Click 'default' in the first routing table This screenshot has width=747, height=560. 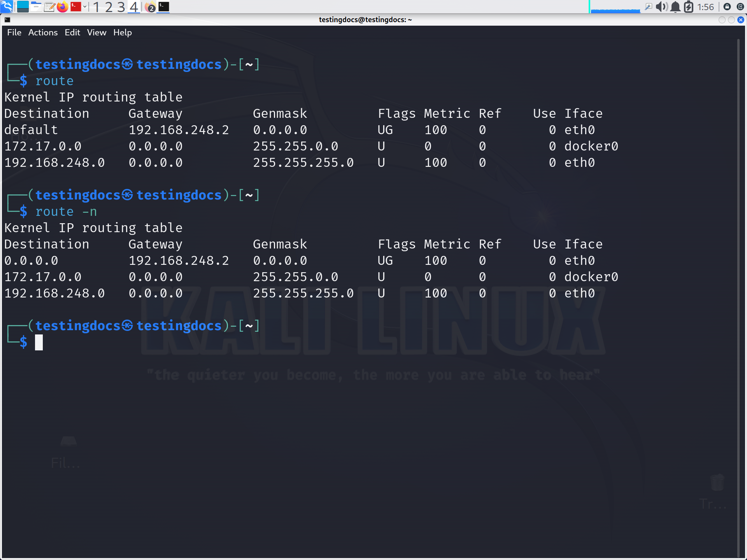31,130
